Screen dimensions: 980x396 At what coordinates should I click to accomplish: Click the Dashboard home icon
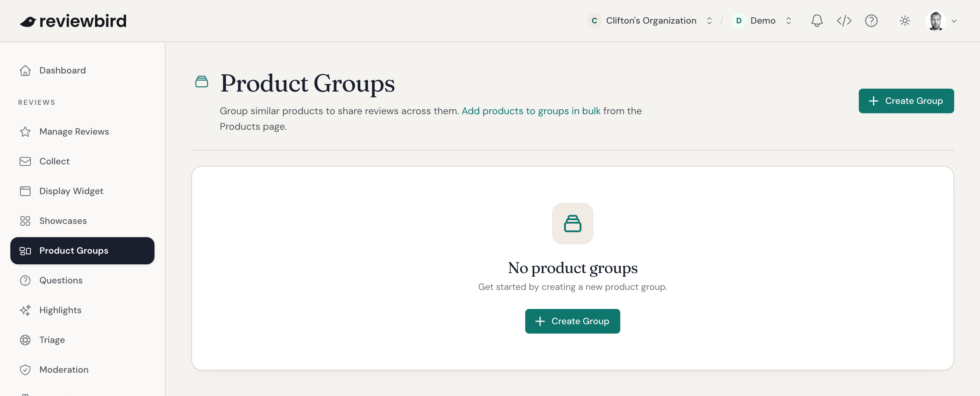[x=25, y=71]
